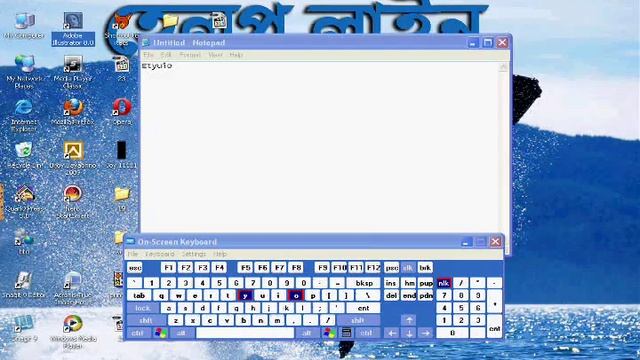Toggle the right ctrl key
The height and width of the screenshot is (360, 640).
[366, 333]
